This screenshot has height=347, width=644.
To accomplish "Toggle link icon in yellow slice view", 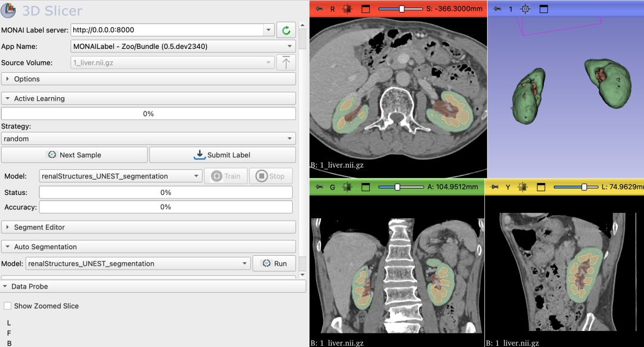I will coord(522,187).
